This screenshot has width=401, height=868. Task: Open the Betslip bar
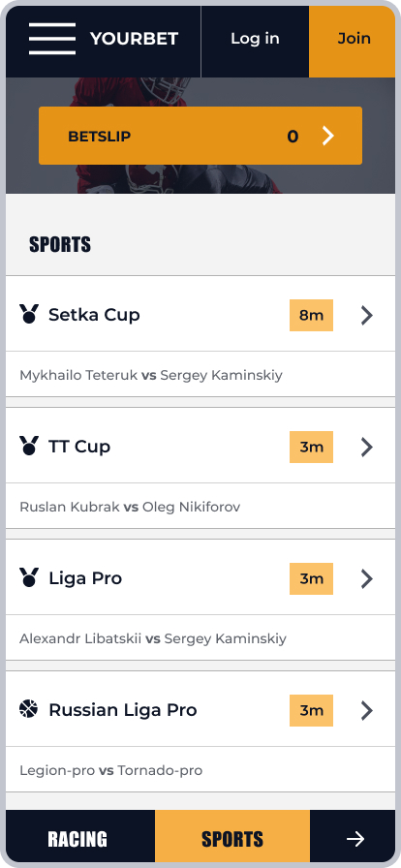[x=200, y=136]
